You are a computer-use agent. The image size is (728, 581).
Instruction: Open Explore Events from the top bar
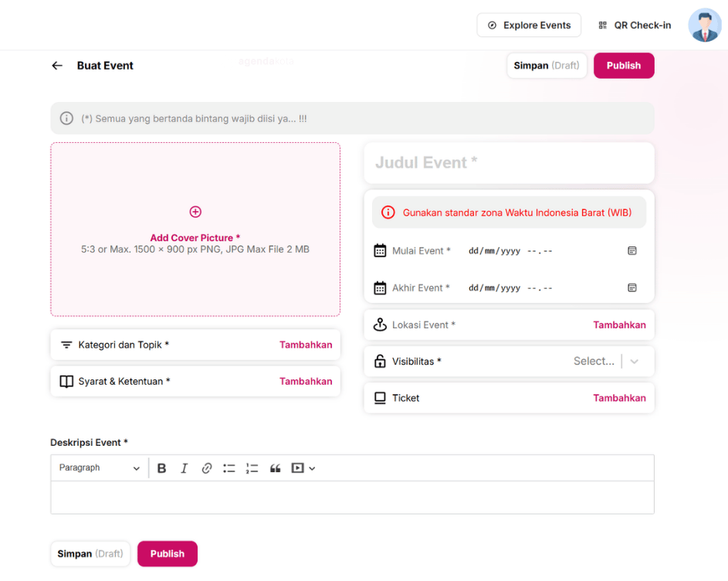coord(529,25)
